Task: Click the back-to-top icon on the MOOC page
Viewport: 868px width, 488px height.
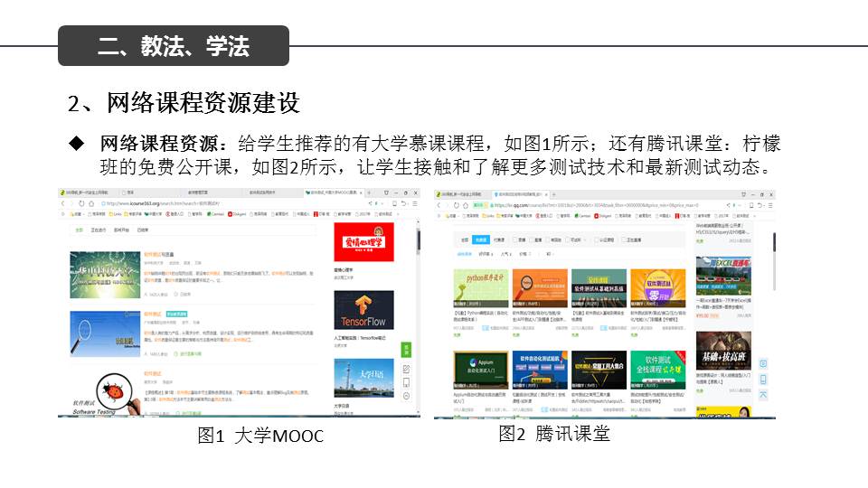Action: (x=406, y=397)
